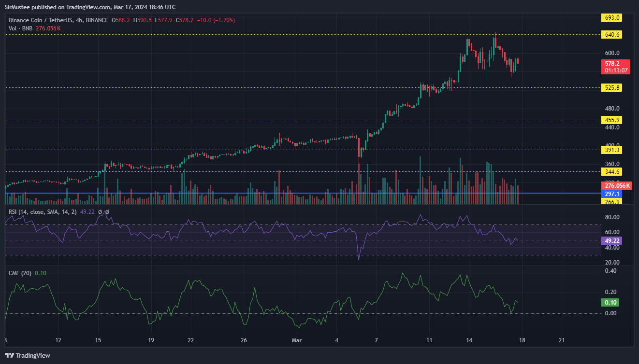Select the 640.6 resistance level label
Viewport: 639px width, 364px height.
pos(611,35)
